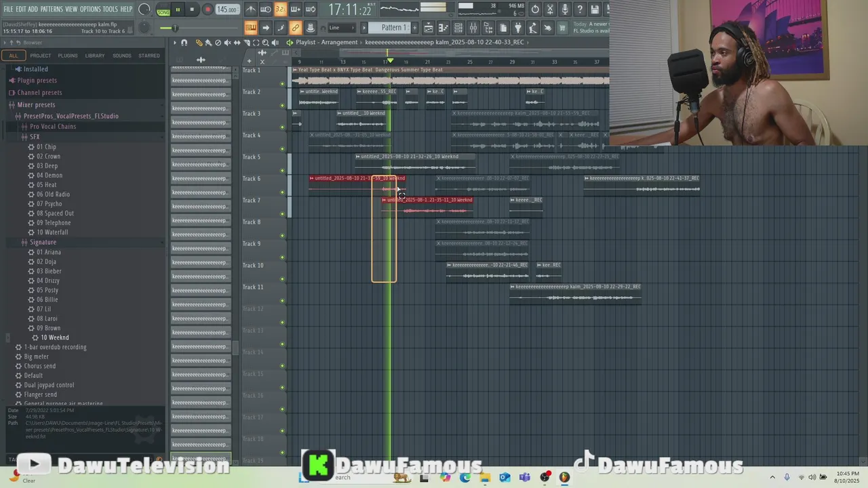Open the TOOLS menu
This screenshot has width=868, height=488.
point(110,9)
